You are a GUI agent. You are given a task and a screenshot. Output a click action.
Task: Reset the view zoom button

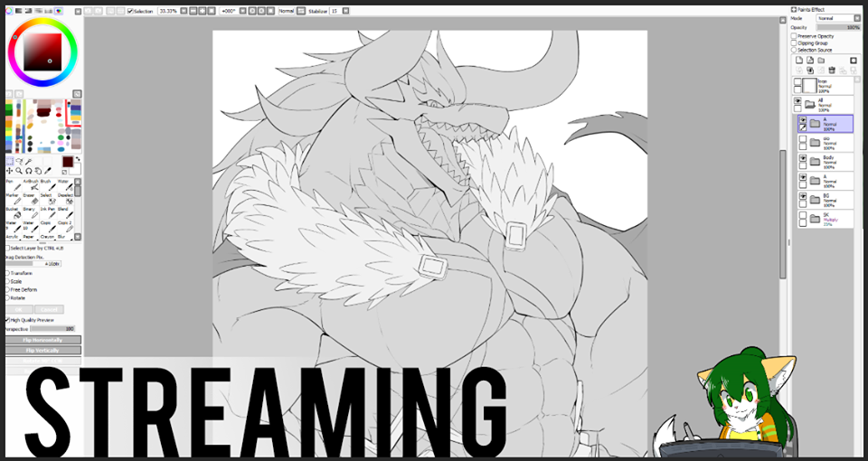(x=212, y=11)
